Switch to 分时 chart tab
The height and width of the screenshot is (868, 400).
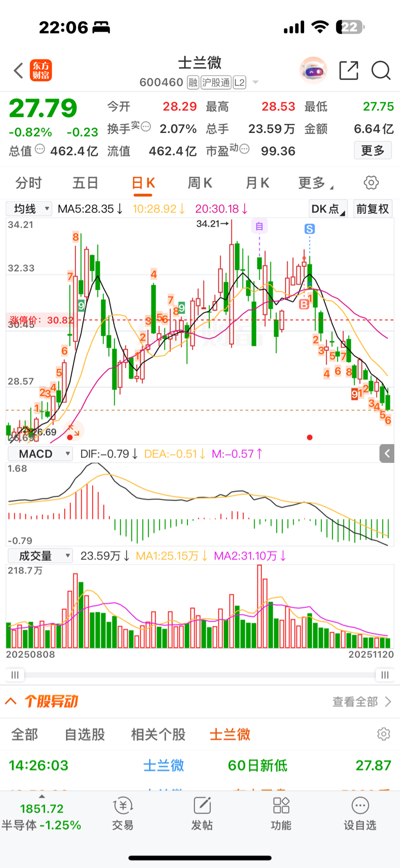click(x=29, y=183)
